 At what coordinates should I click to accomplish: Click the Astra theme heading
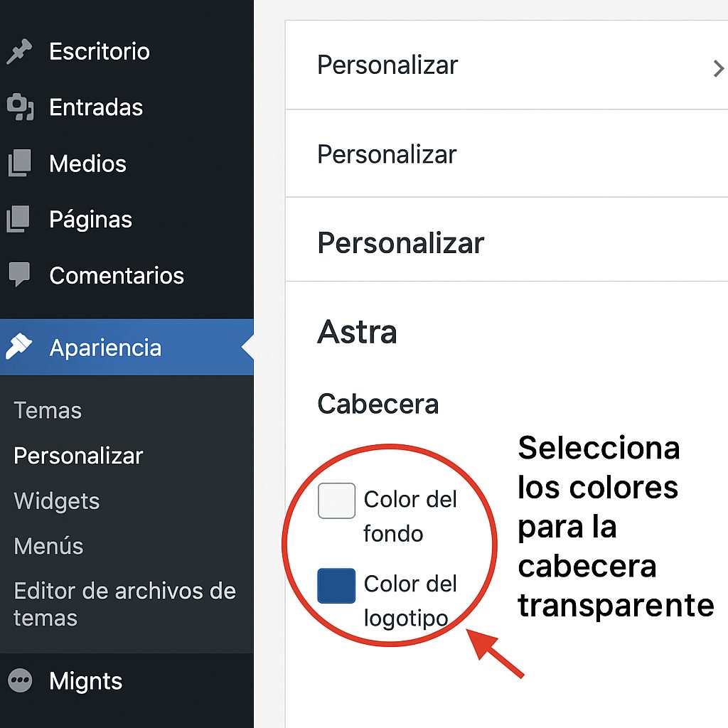357,332
